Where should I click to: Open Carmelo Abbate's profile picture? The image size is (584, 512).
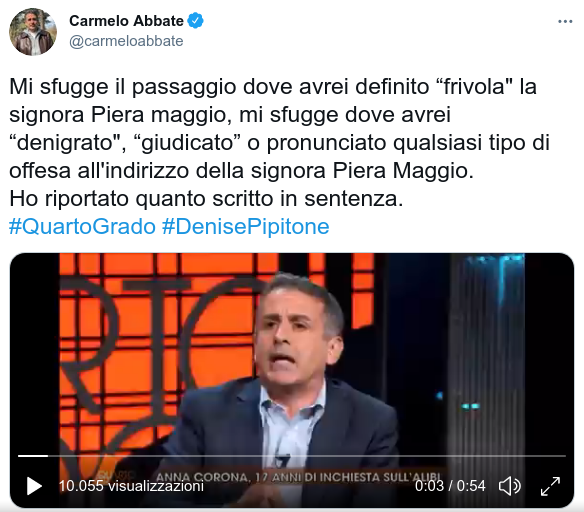click(33, 32)
